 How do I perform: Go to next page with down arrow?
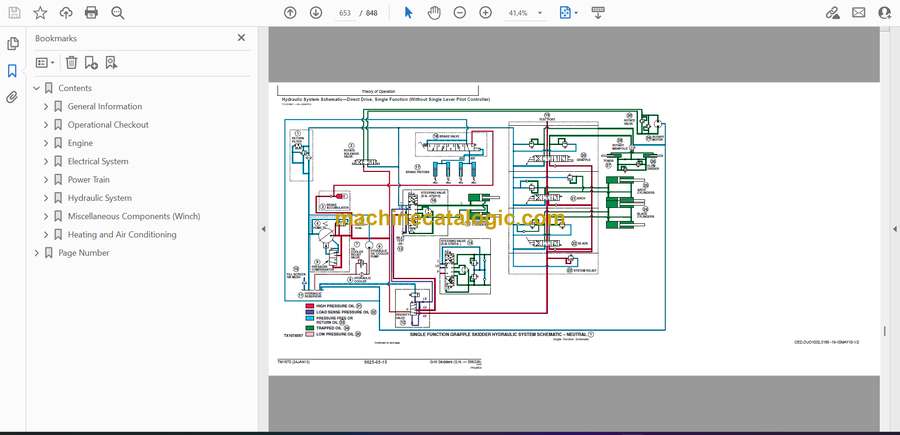point(316,13)
